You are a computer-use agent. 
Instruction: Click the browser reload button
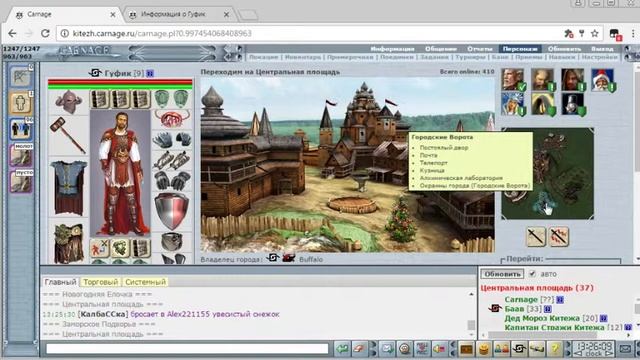[x=45, y=33]
